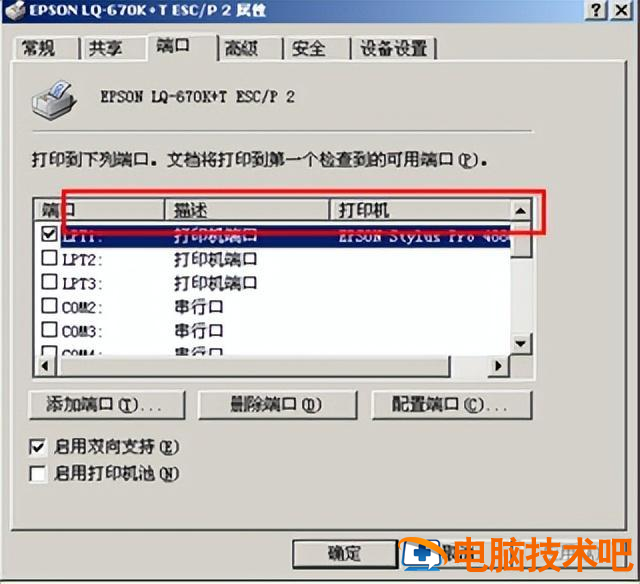Click the printer icon beside EPSON LQ-670K+T
Image resolution: width=640 pixels, height=584 pixels.
point(55,100)
